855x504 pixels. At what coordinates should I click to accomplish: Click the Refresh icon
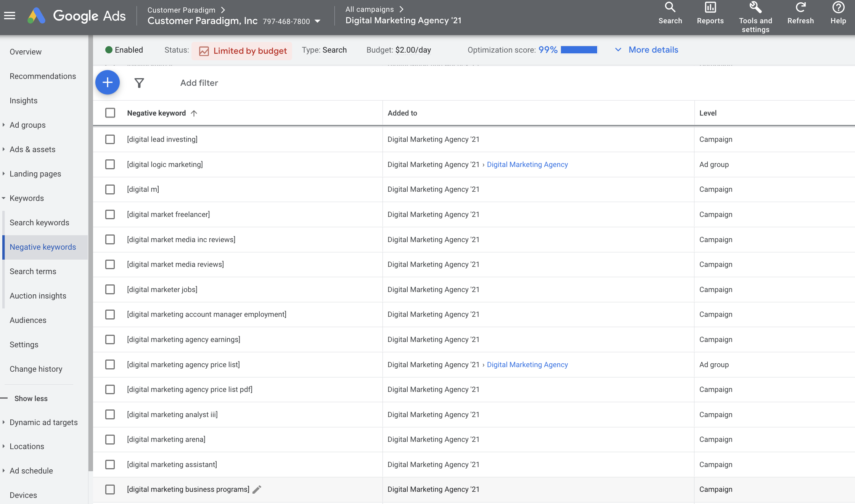pyautogui.click(x=800, y=8)
